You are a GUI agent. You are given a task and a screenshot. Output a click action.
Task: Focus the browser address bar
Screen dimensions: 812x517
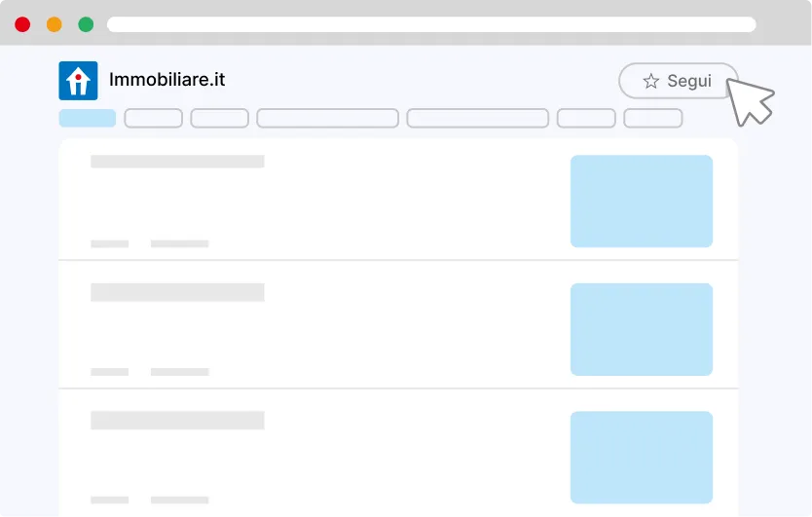(431, 24)
